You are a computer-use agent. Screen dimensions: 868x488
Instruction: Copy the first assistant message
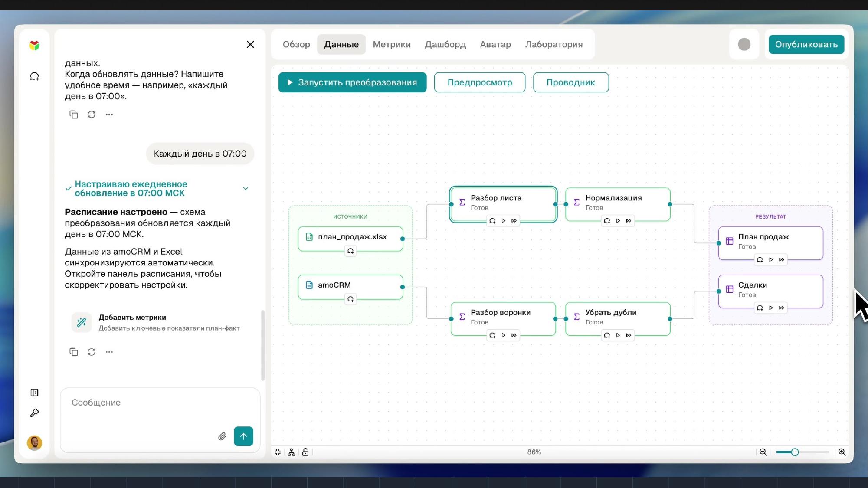click(x=74, y=115)
